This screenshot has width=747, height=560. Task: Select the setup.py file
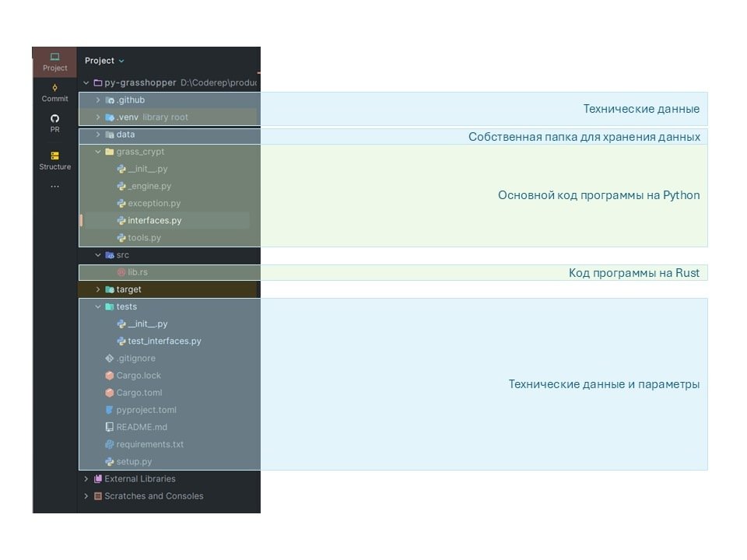(x=134, y=462)
